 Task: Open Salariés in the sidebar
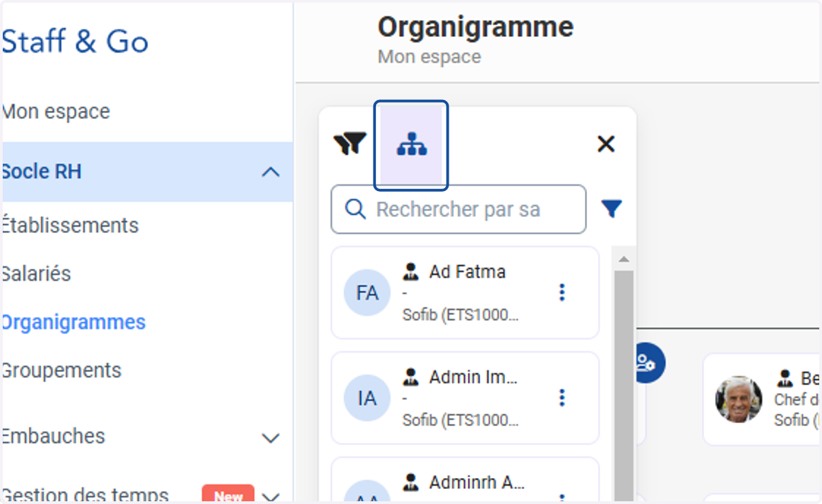(x=37, y=274)
